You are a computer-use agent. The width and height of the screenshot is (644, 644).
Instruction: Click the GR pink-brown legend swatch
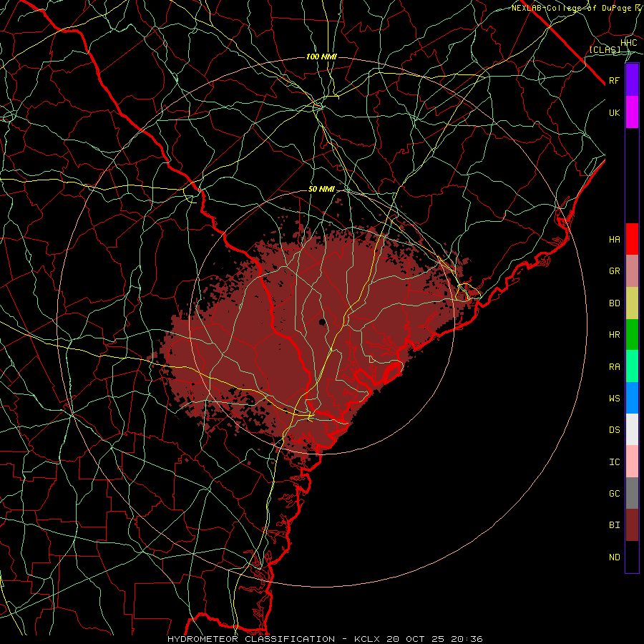pos(632,271)
